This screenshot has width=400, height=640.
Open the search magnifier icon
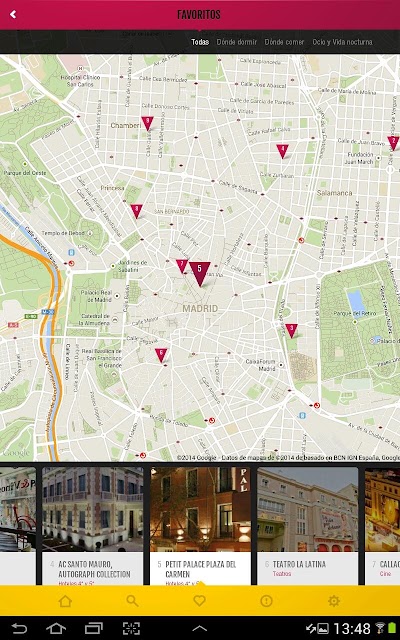[132, 601]
